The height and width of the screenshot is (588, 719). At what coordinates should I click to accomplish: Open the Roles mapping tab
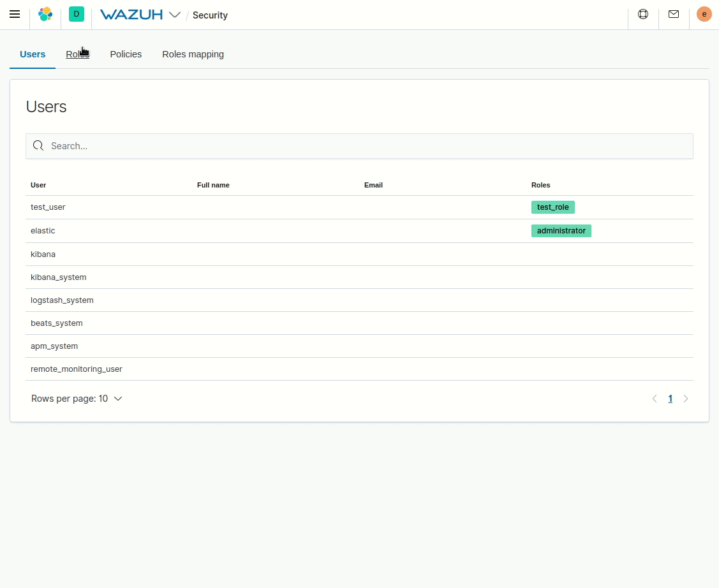point(193,54)
